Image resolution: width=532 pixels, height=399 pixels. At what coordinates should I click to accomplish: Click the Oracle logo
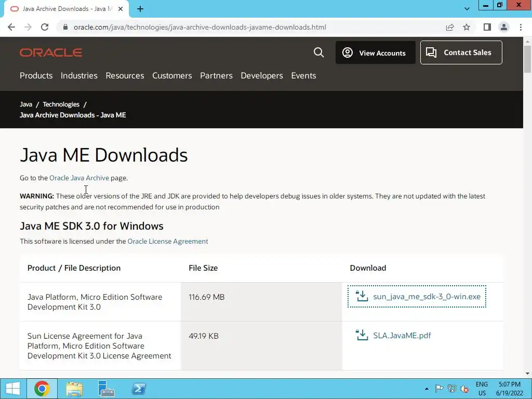tap(51, 52)
